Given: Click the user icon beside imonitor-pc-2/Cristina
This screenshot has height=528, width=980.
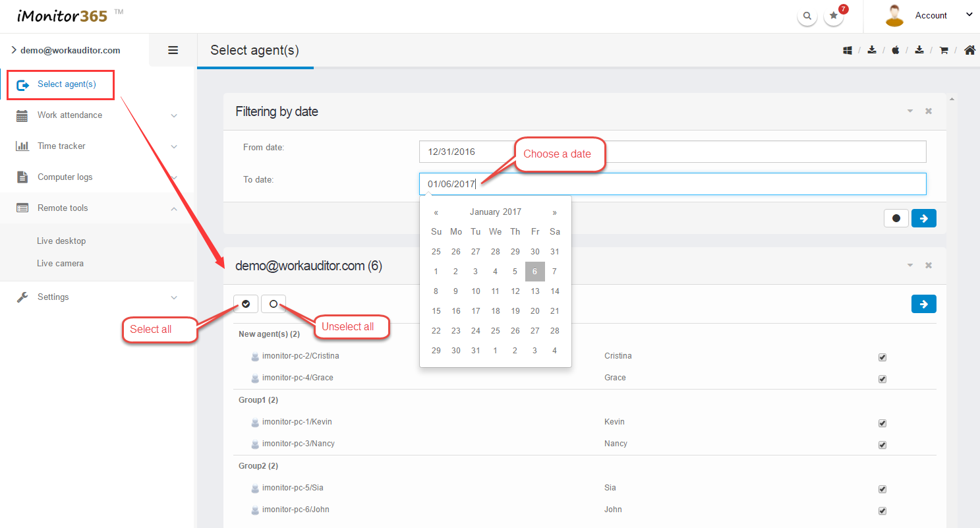Looking at the screenshot, I should [256, 357].
